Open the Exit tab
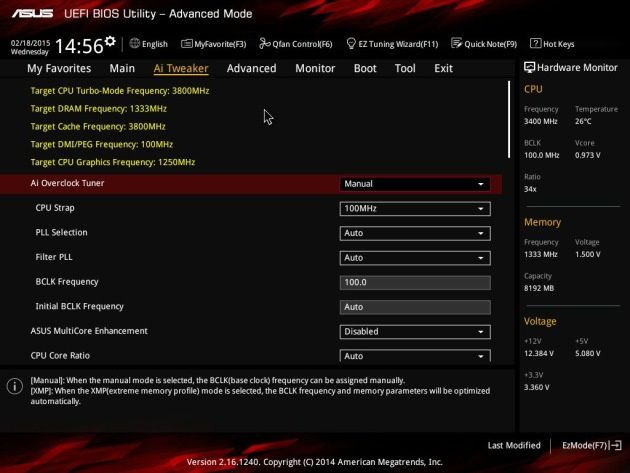Image resolution: width=630 pixels, height=473 pixels. pyautogui.click(x=443, y=68)
